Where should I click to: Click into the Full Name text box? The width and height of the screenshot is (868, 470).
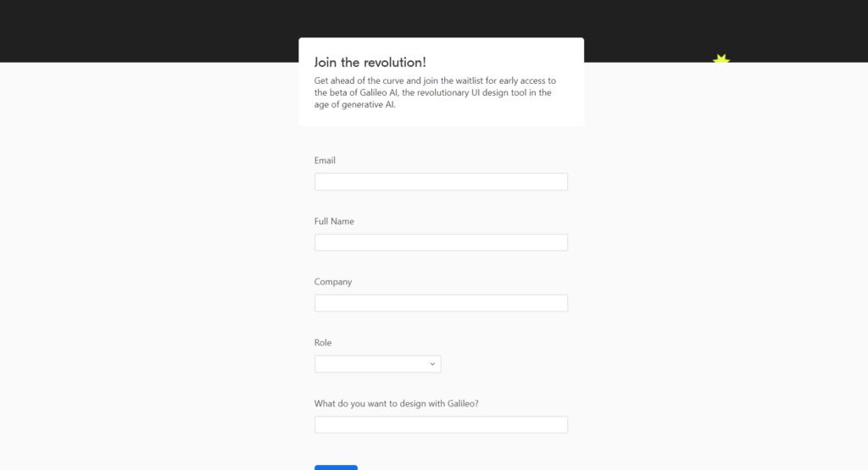click(x=441, y=243)
